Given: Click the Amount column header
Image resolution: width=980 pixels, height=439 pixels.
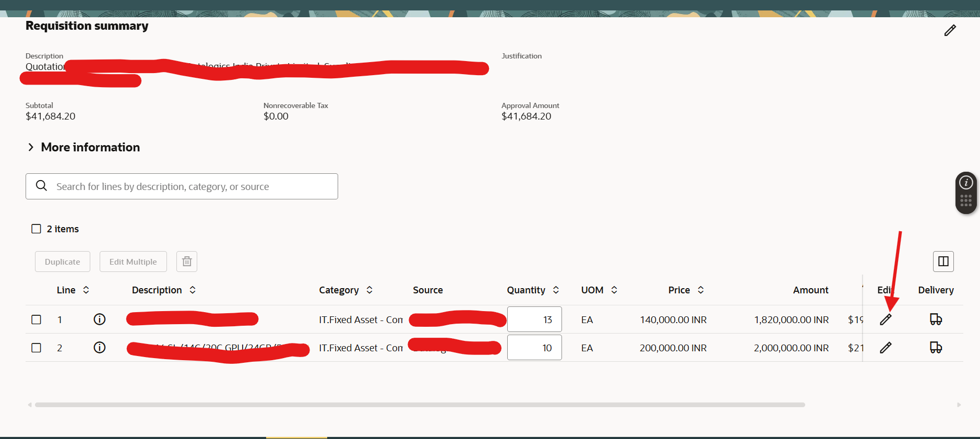Looking at the screenshot, I should [810, 290].
